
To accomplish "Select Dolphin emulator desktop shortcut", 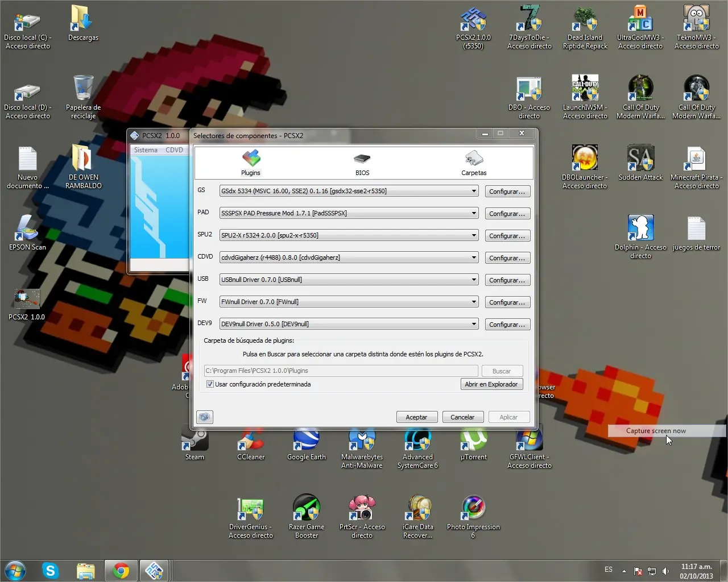I will tap(640, 237).
